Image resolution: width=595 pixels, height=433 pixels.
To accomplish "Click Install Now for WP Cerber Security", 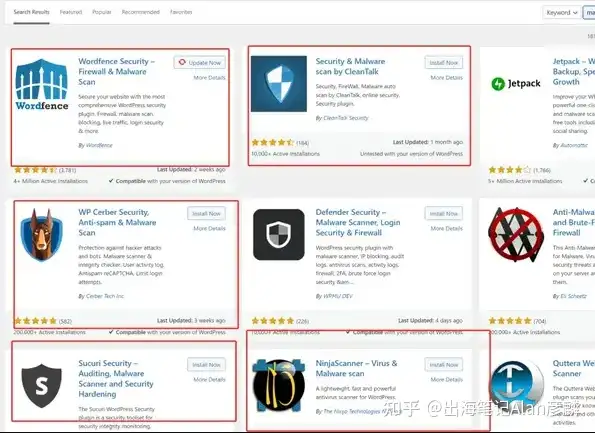I will (206, 214).
